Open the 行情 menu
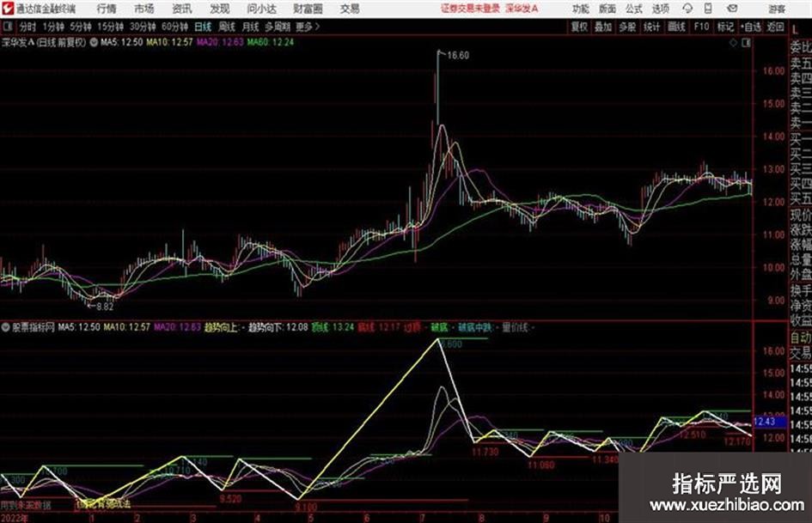The height and width of the screenshot is (523, 812). (107, 9)
